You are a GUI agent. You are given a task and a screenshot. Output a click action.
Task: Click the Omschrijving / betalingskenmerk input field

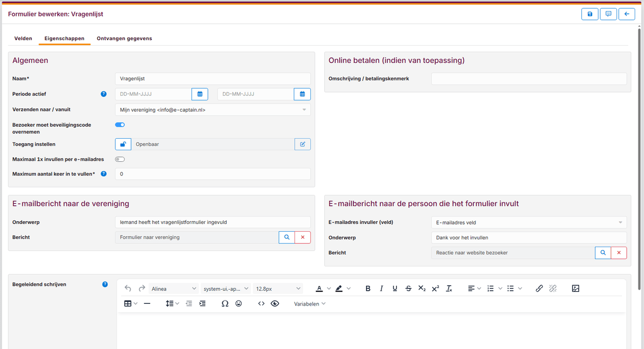528,79
